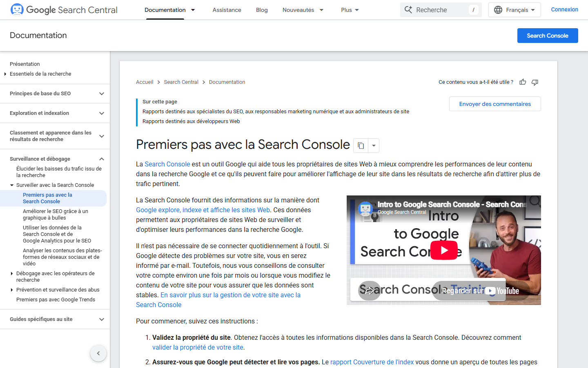588x368 pixels.
Task: Click Envoyer des commentaires button
Action: 495,104
